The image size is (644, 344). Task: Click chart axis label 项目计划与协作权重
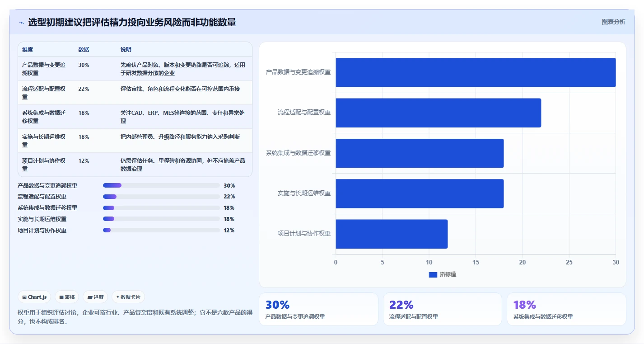pyautogui.click(x=304, y=234)
